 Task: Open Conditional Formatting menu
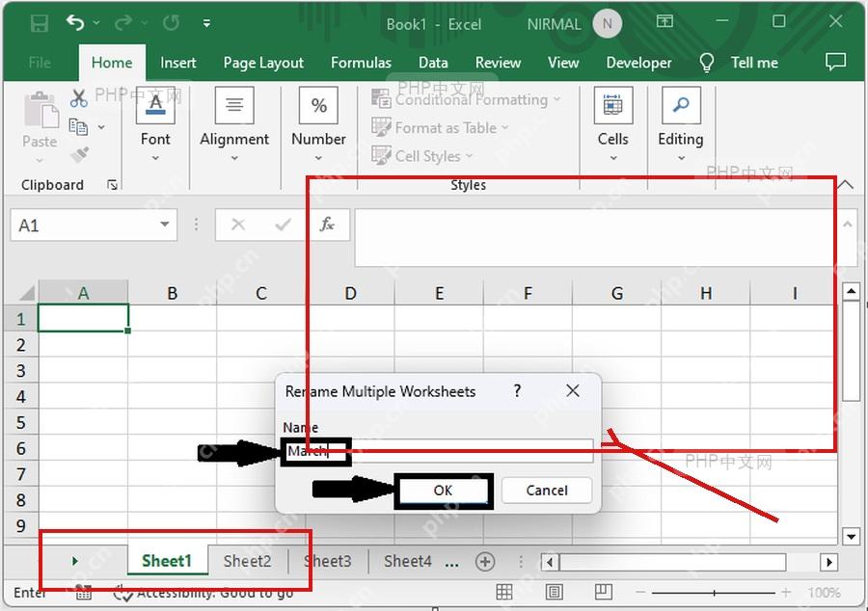pos(466,99)
